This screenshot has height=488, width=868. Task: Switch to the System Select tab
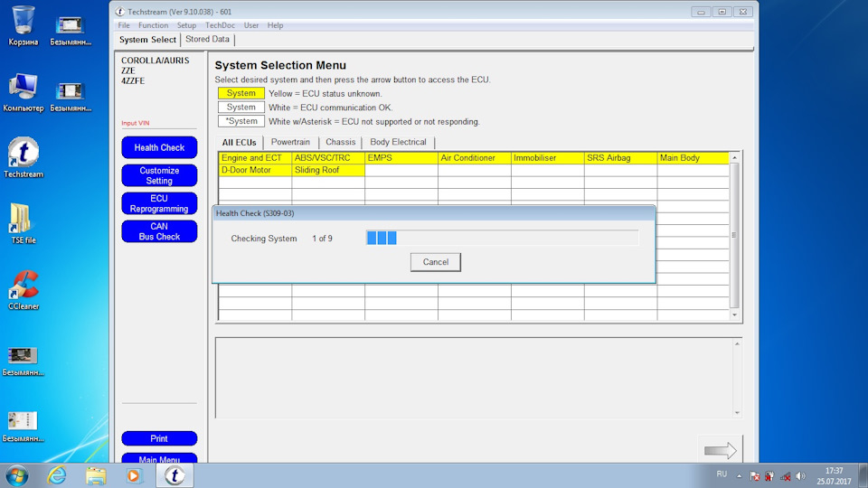[x=147, y=40]
